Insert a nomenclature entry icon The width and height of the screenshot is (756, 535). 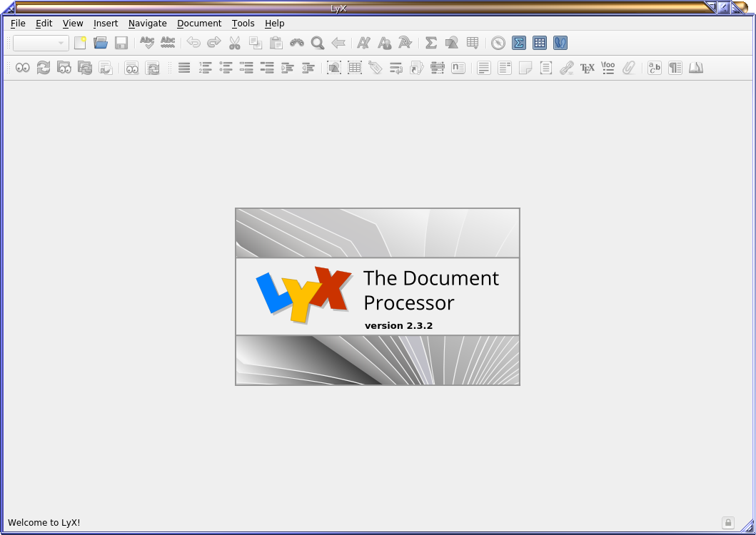[x=458, y=68]
